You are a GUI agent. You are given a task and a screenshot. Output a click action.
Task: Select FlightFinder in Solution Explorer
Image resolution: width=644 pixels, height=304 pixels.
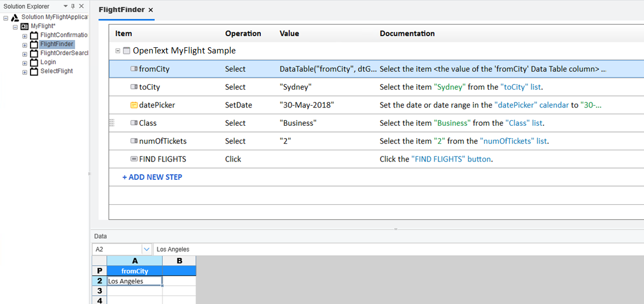(57, 44)
